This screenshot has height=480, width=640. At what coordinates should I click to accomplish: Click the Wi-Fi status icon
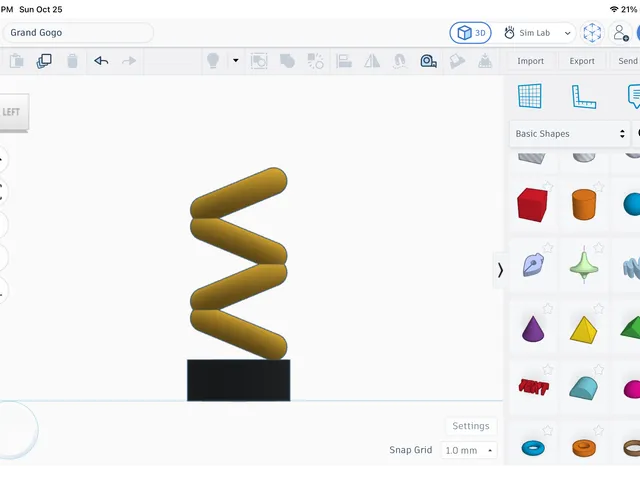pos(613,9)
